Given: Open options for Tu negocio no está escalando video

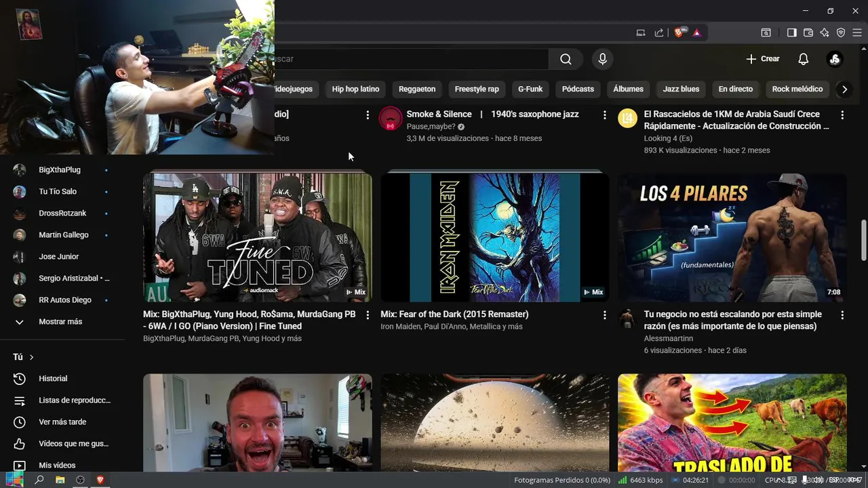Looking at the screenshot, I should 842,315.
